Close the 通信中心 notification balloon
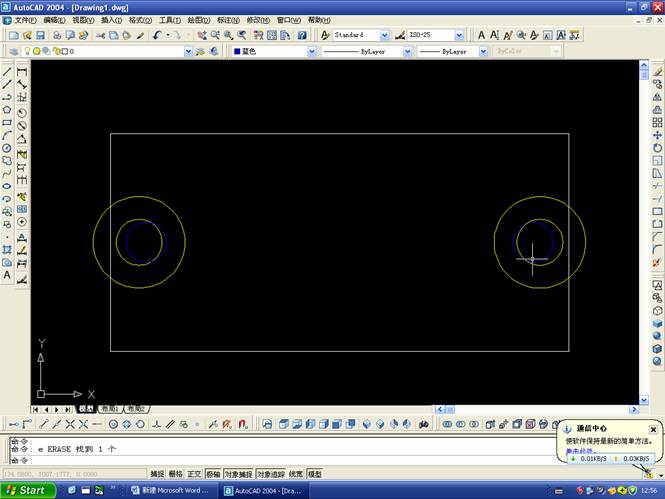 pyautogui.click(x=653, y=429)
